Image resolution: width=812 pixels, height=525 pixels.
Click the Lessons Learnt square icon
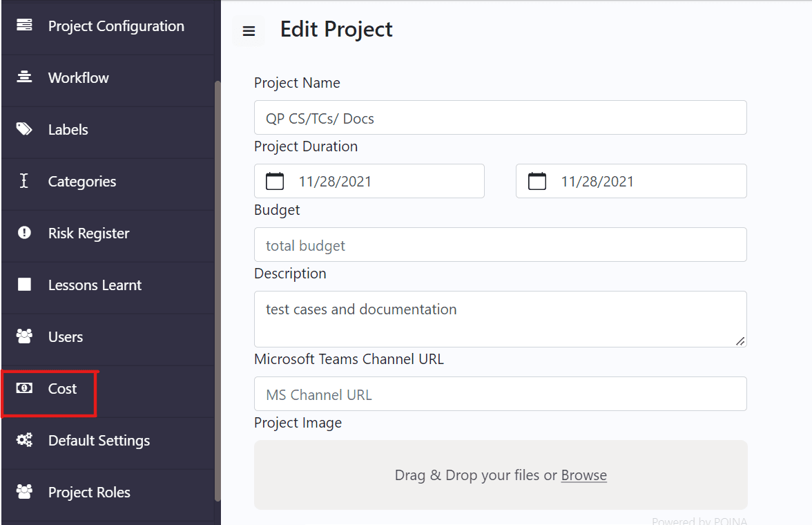coord(24,285)
